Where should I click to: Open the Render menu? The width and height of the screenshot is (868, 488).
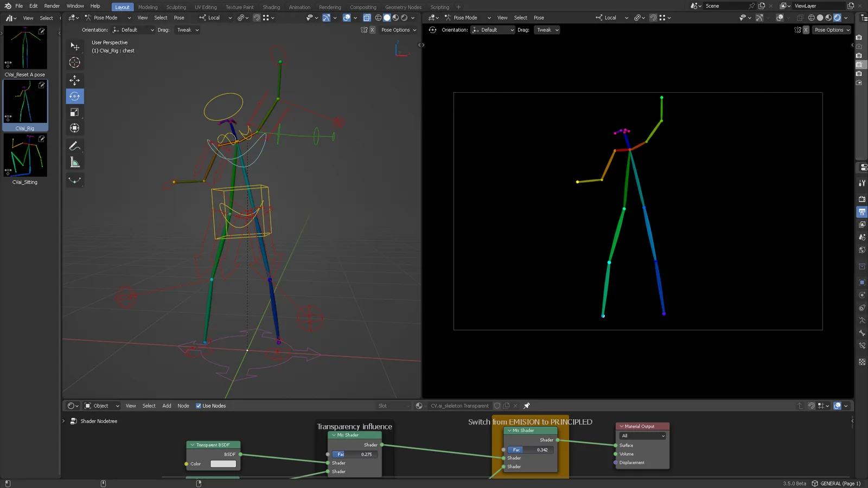52,6
